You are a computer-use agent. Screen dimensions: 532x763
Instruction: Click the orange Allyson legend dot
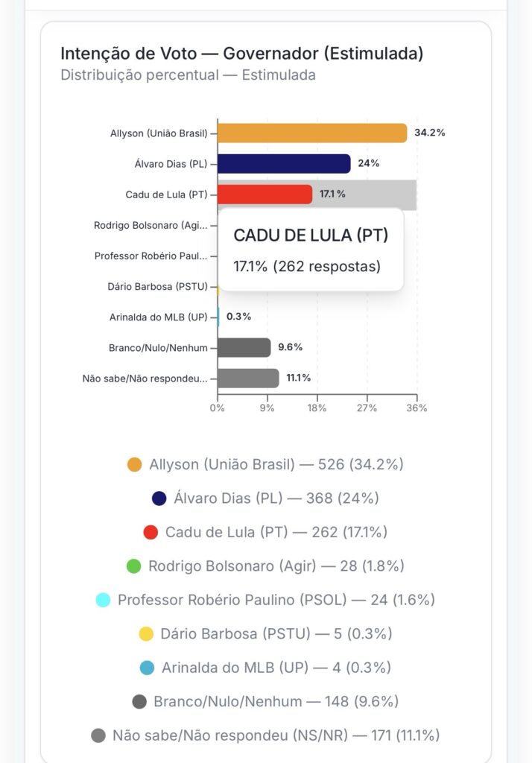134,465
